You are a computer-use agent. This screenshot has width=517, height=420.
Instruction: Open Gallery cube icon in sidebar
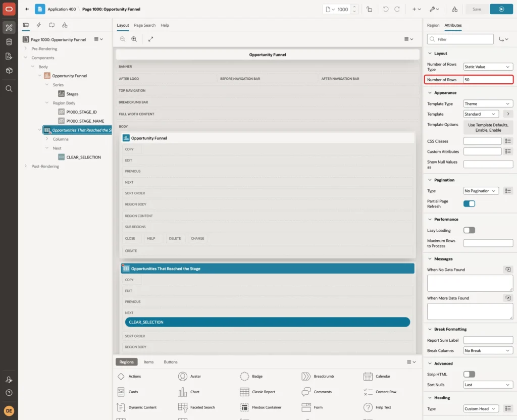point(9,71)
